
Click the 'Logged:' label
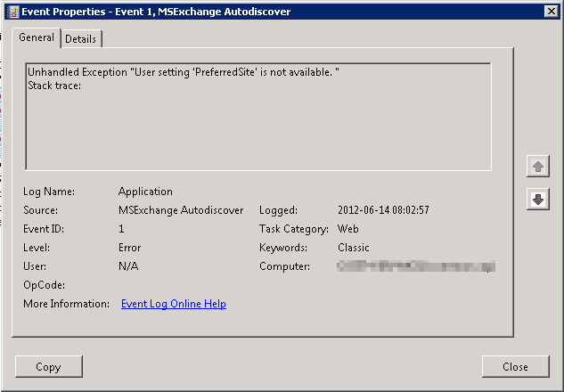pos(278,210)
